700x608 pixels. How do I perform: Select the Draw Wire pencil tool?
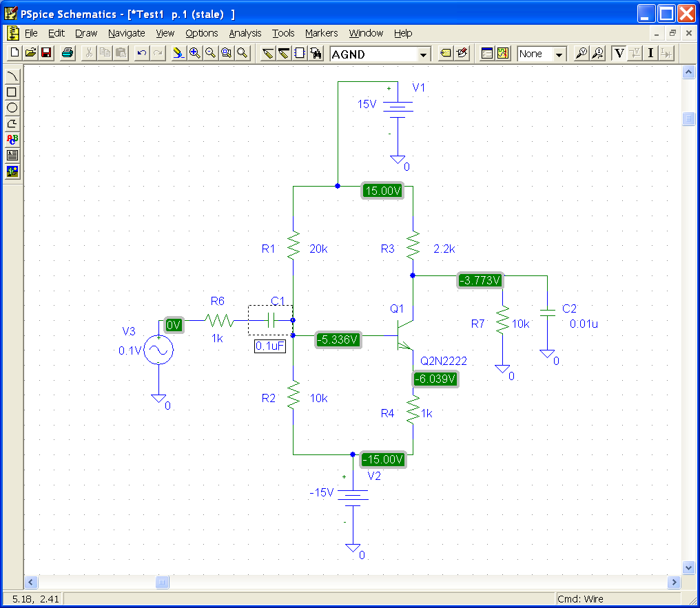[x=268, y=53]
